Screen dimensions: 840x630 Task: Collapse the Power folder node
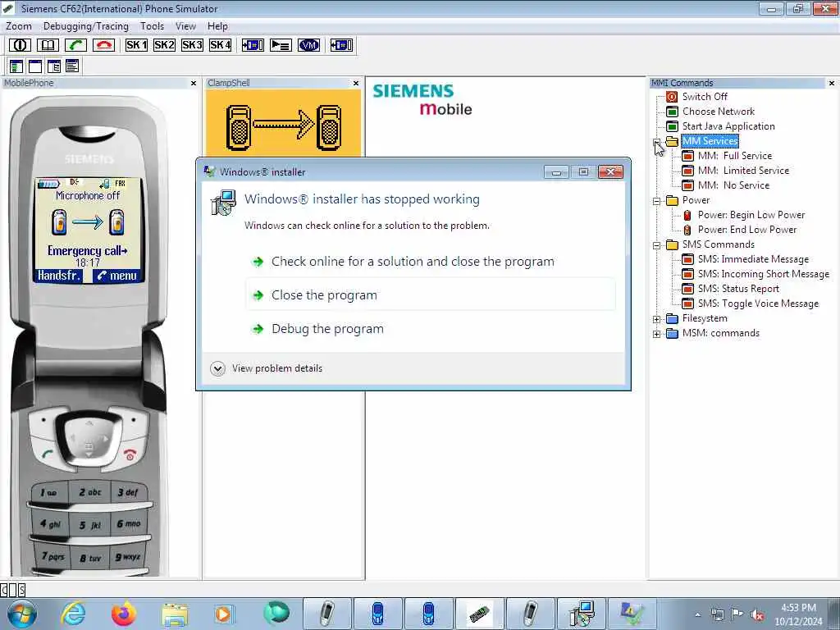[657, 201]
